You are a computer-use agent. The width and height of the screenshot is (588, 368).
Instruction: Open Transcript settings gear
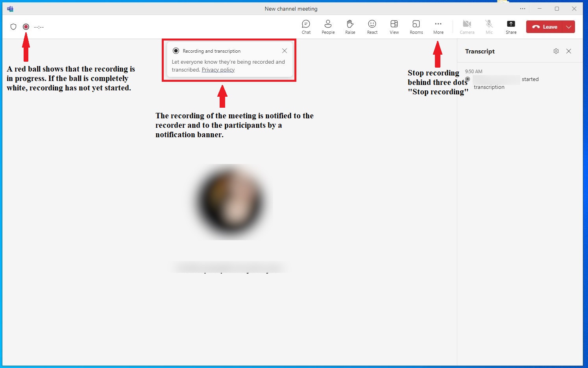pos(556,51)
